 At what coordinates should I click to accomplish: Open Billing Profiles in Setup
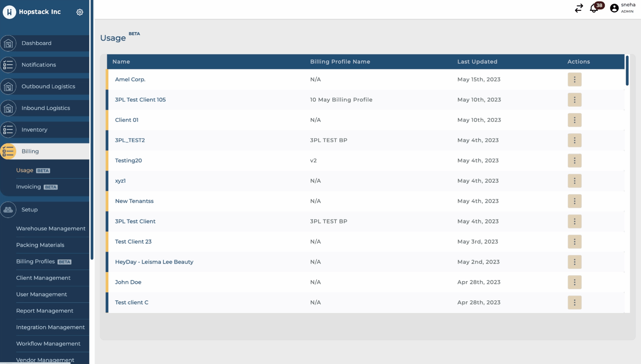(35, 262)
